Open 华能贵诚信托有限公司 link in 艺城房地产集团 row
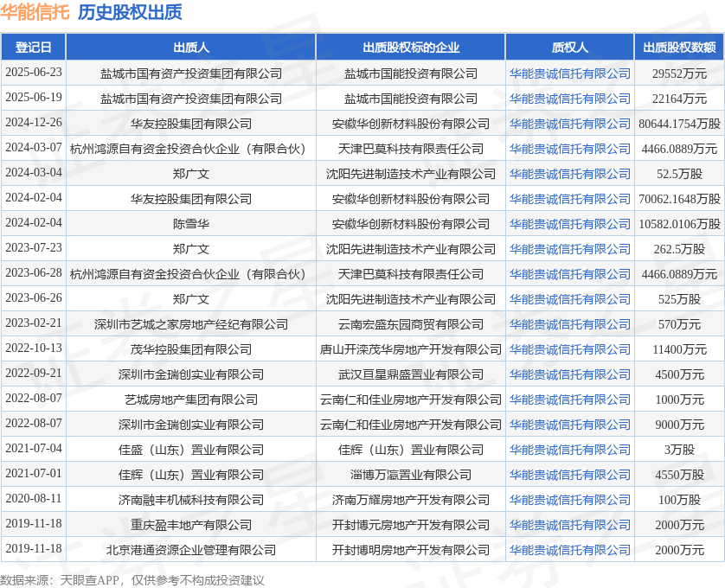This screenshot has width=725, height=588. click(x=569, y=399)
